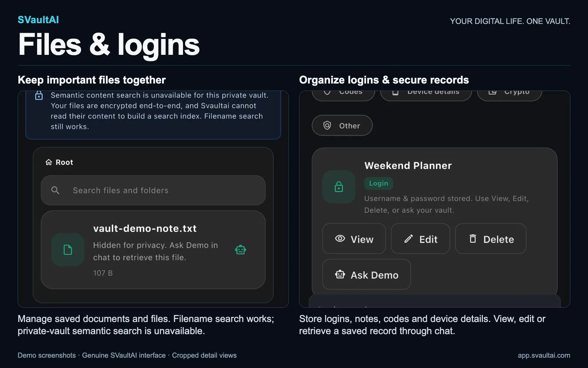Click the Search files and folders field

point(153,190)
